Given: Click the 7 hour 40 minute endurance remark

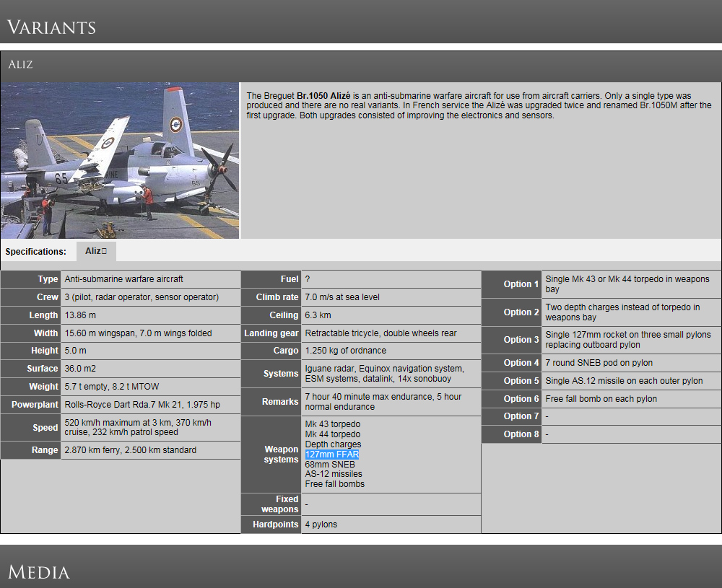Looking at the screenshot, I should point(383,402).
